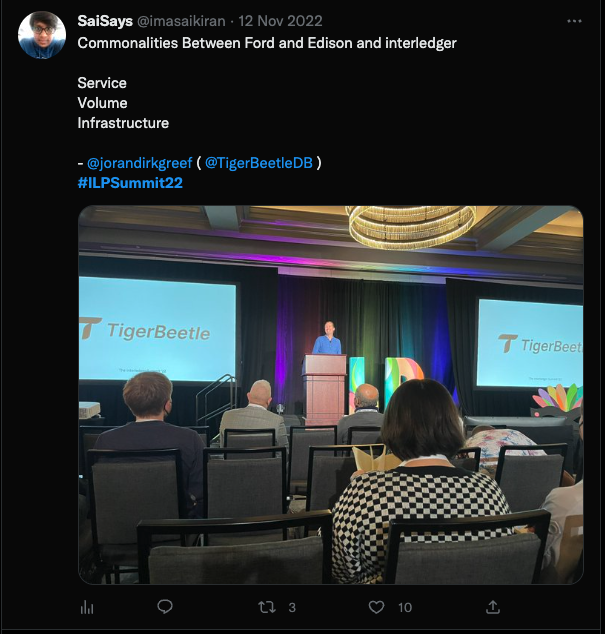Click the retweet count 3
Image resolution: width=605 pixels, height=634 pixels.
(292, 607)
